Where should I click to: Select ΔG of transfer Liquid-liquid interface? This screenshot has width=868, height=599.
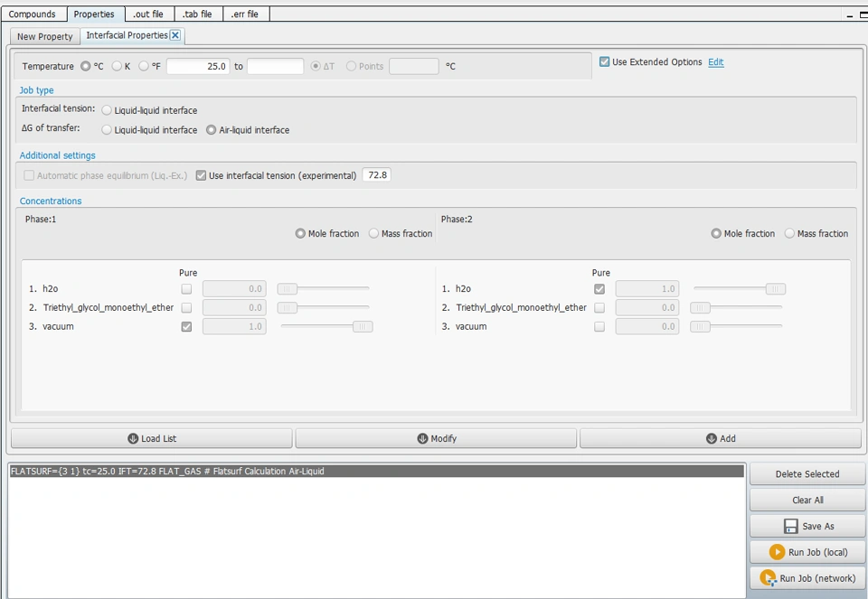click(107, 130)
